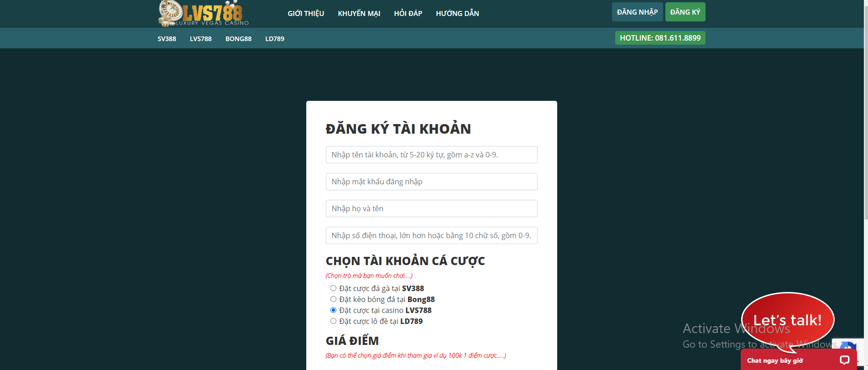Focus the phone number input field

point(432,235)
